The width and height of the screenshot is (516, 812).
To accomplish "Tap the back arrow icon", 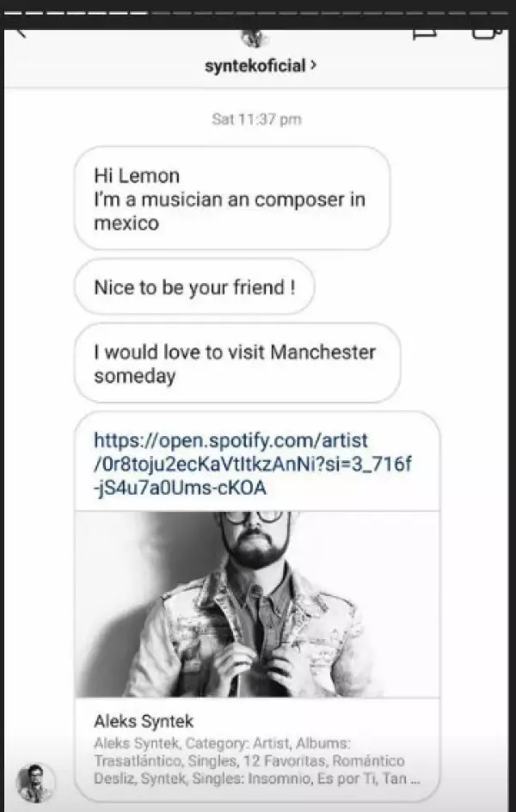I will click(x=21, y=34).
